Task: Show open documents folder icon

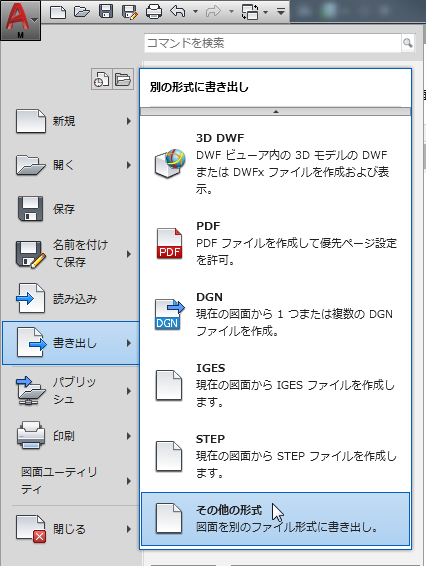Action: [123, 79]
